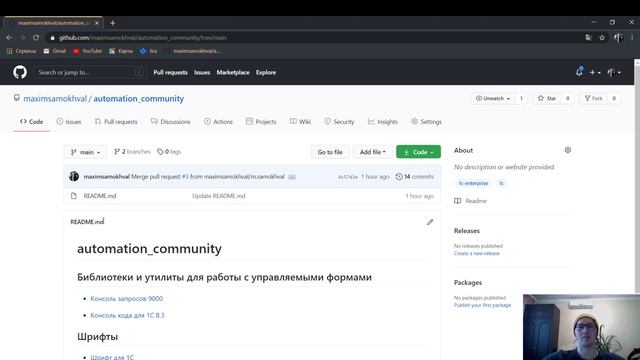Viewport: 640px width, 360px height.
Task: Open notifications bell icon
Action: coord(579,72)
